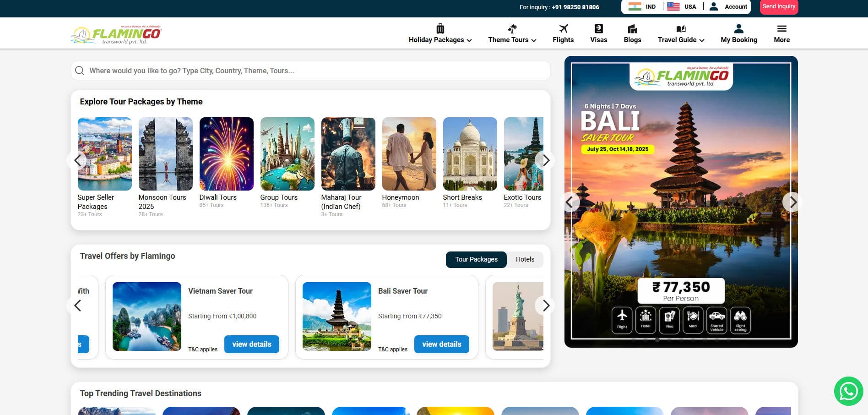Click the Flamingo Transworld logo

tap(116, 34)
